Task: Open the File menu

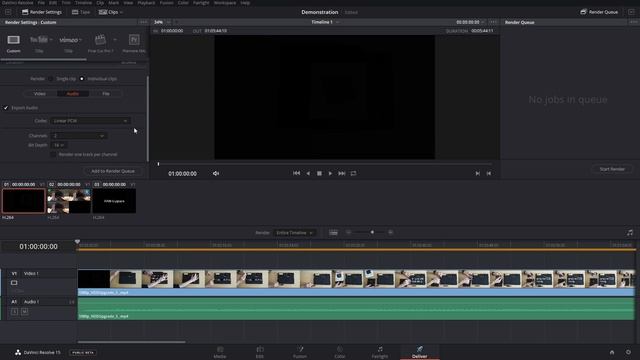Action: pos(41,3)
